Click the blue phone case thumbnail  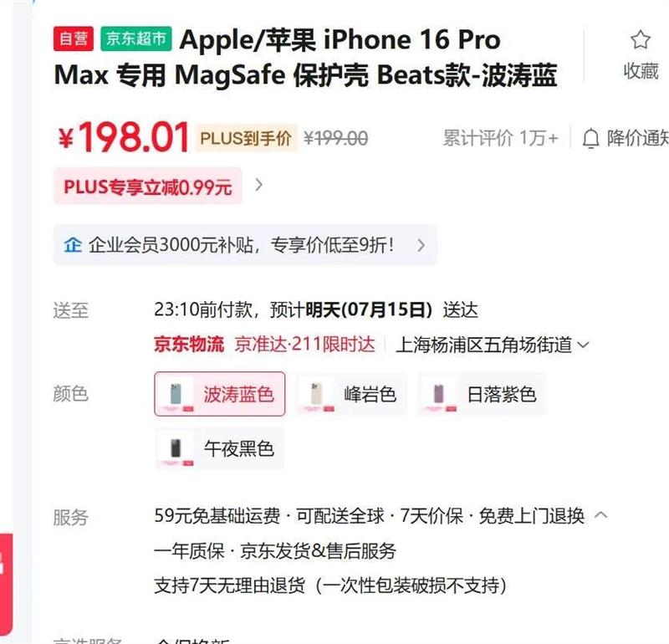176,394
